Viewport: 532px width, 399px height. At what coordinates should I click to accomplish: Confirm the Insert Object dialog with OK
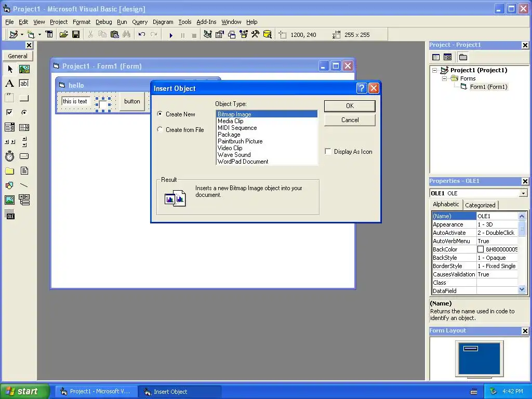(x=350, y=106)
